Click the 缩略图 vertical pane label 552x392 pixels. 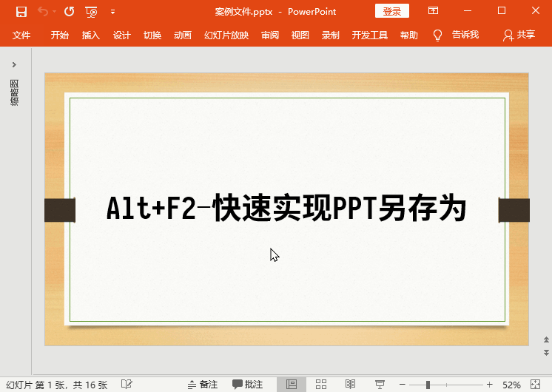coord(15,92)
